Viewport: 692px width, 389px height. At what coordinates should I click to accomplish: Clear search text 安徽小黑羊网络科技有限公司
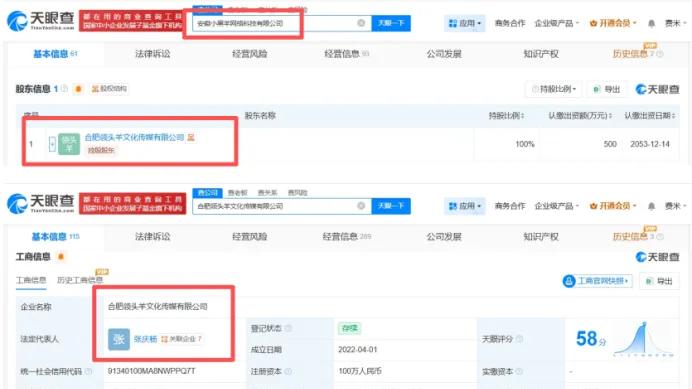(361, 23)
